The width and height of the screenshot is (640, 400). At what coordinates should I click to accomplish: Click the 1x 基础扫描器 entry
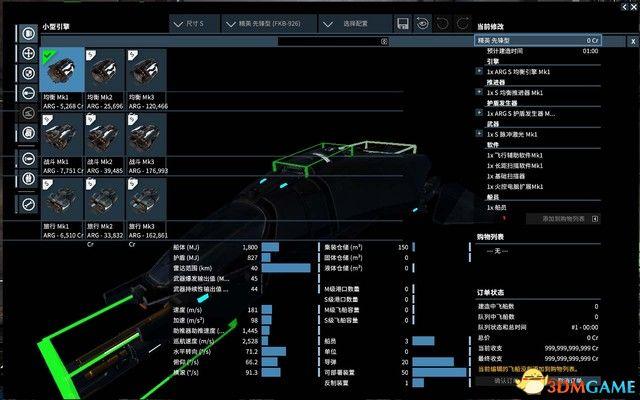(x=505, y=176)
